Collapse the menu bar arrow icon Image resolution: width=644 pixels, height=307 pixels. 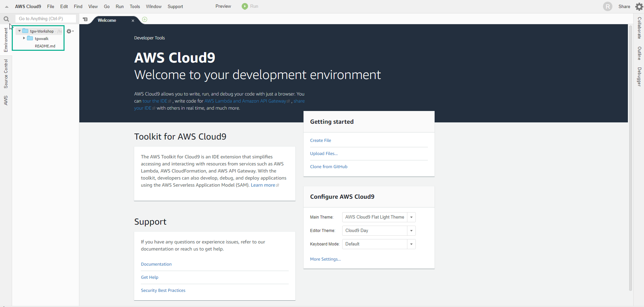click(x=6, y=7)
